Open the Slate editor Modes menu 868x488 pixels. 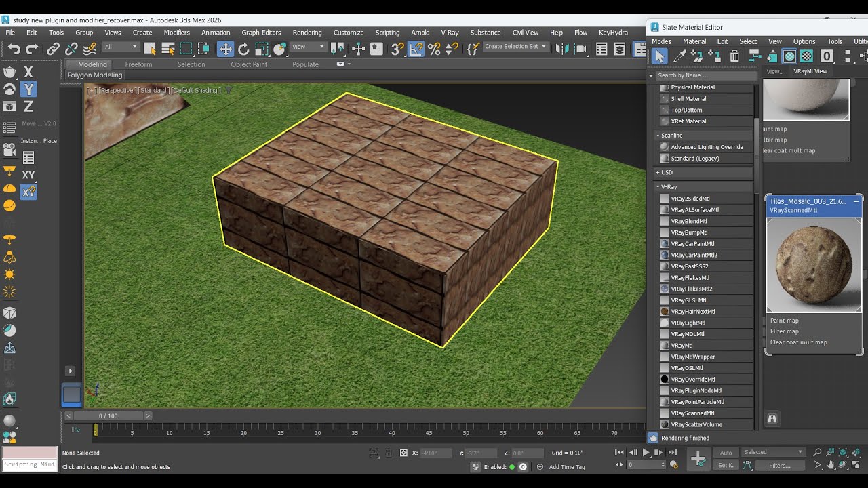pos(661,41)
